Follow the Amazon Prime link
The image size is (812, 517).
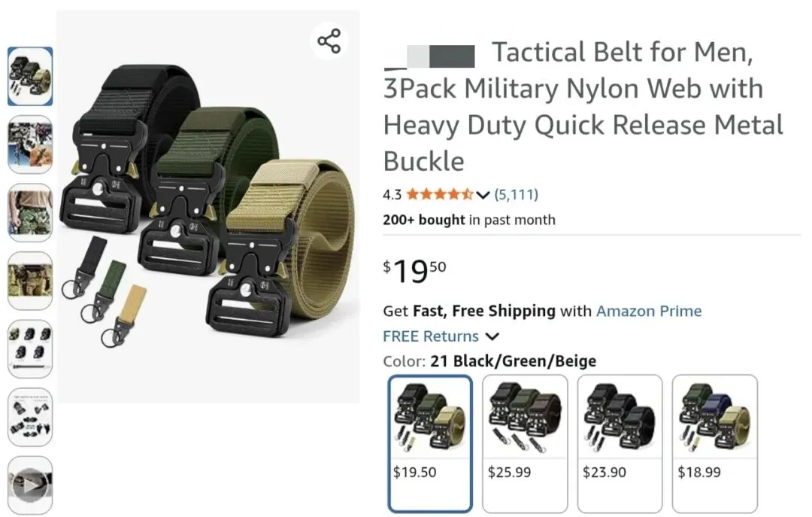[649, 311]
